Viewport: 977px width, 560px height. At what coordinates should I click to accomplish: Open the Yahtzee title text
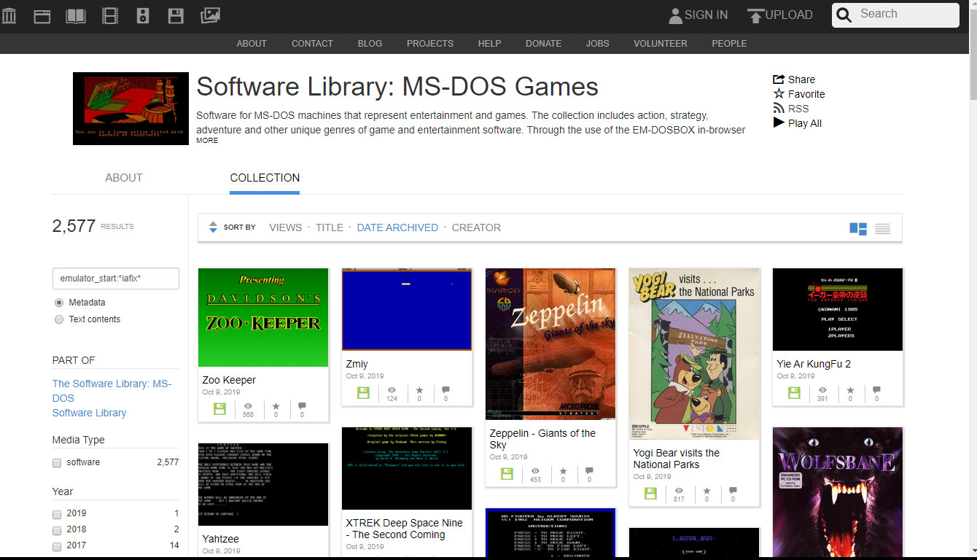(x=221, y=539)
